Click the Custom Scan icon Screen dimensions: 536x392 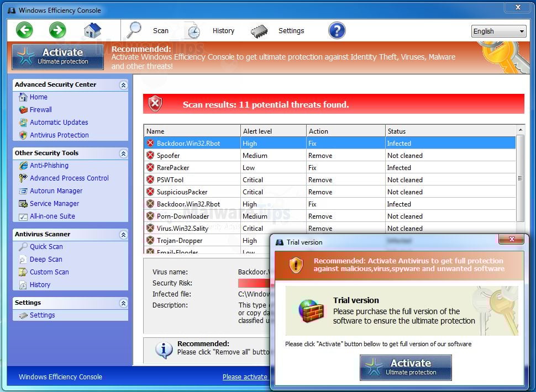pos(23,272)
